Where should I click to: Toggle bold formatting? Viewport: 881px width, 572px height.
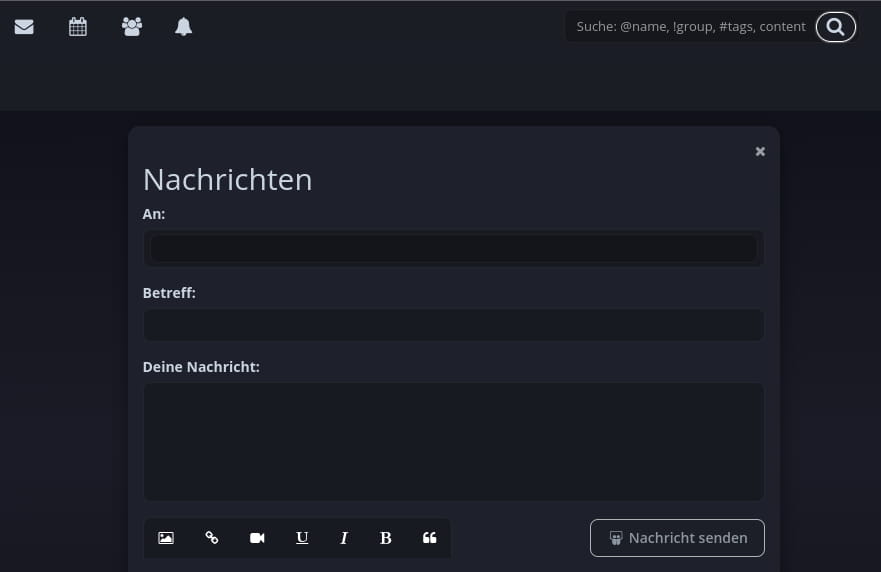tap(386, 538)
